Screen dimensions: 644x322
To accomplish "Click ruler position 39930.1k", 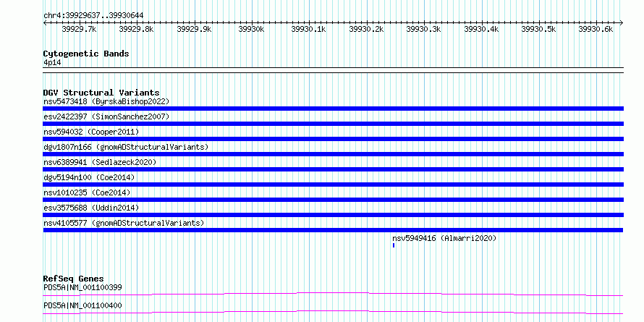I will tap(309, 29).
